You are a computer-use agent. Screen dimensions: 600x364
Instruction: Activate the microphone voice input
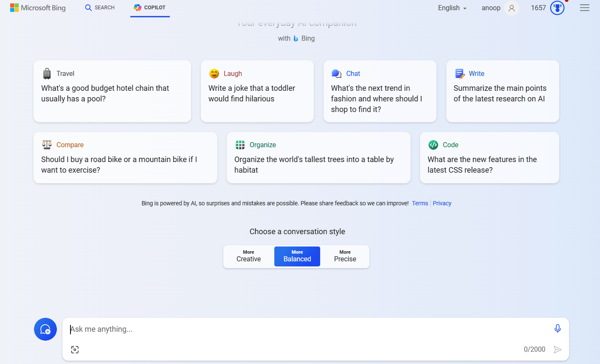click(x=558, y=328)
